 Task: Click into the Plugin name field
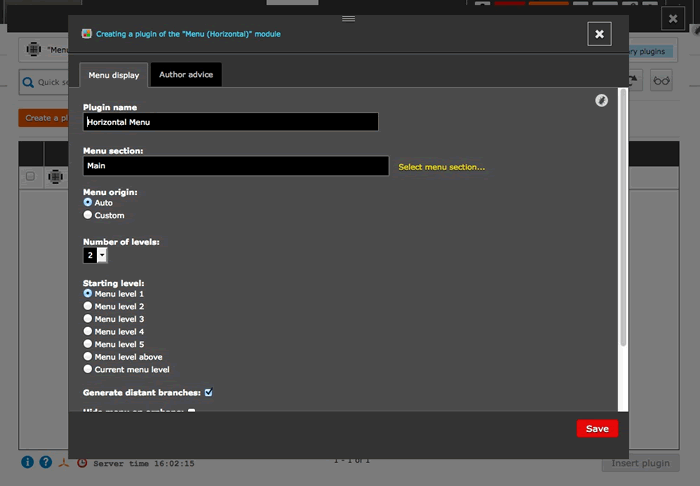pos(231,122)
